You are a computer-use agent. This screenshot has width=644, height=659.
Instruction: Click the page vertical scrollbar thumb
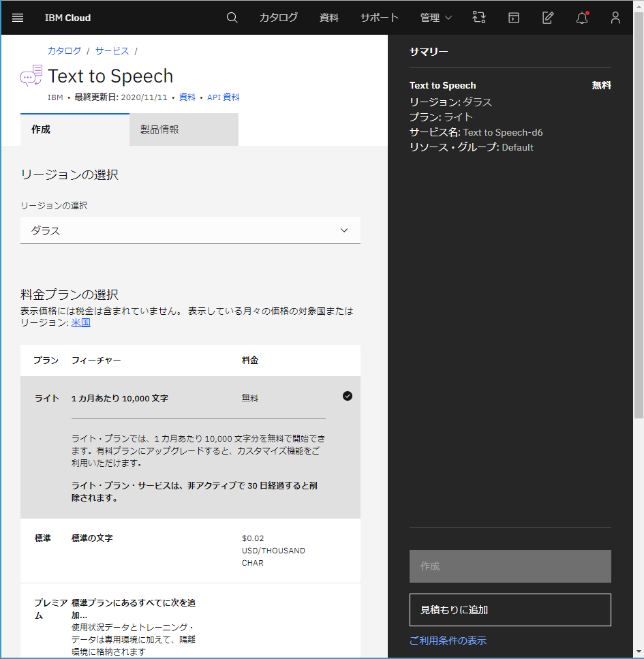(x=639, y=215)
